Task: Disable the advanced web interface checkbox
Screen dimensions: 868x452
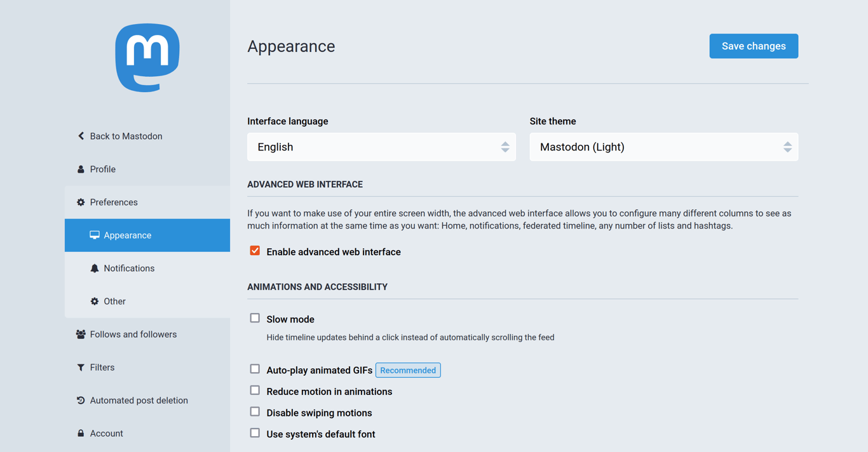Action: pos(255,251)
